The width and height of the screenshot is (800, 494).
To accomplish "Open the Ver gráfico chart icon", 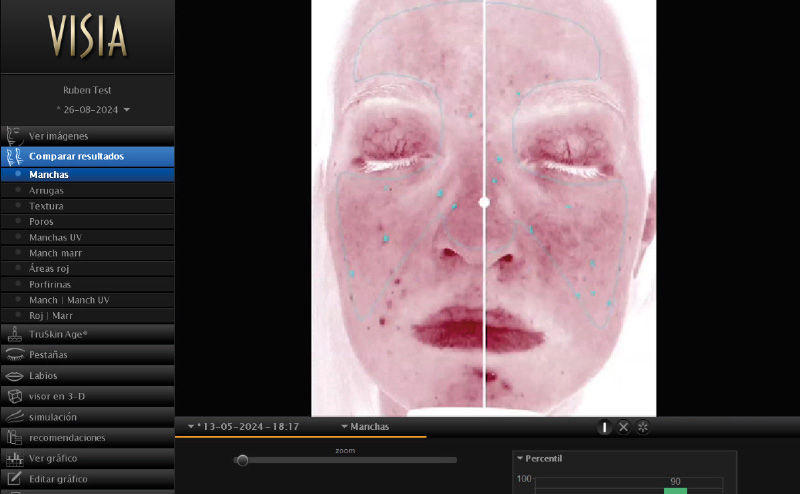I will 14,458.
